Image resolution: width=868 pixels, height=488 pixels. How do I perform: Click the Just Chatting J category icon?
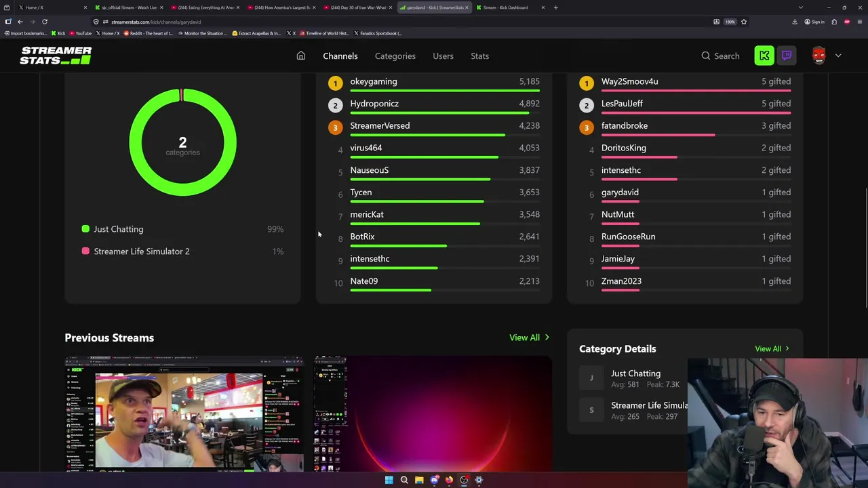click(x=591, y=378)
